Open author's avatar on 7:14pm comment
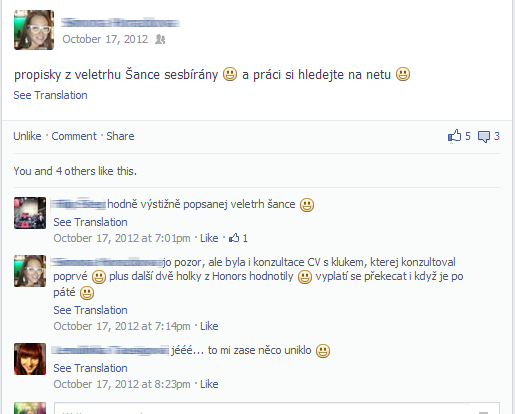The height and width of the screenshot is (414, 515). (30, 271)
